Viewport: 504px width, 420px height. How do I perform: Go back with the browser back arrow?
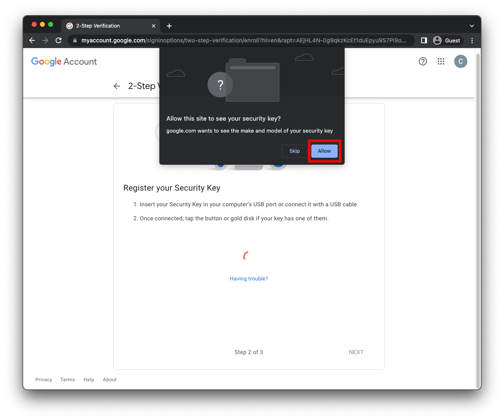(x=32, y=40)
